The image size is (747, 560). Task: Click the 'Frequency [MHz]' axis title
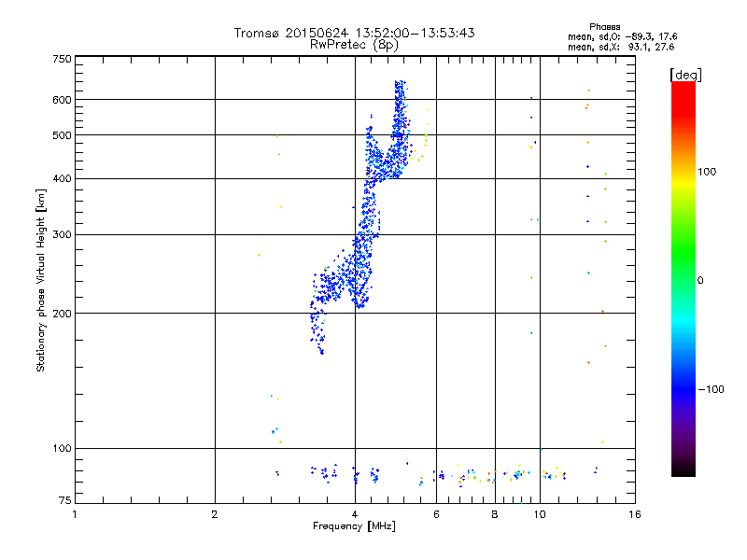354,526
